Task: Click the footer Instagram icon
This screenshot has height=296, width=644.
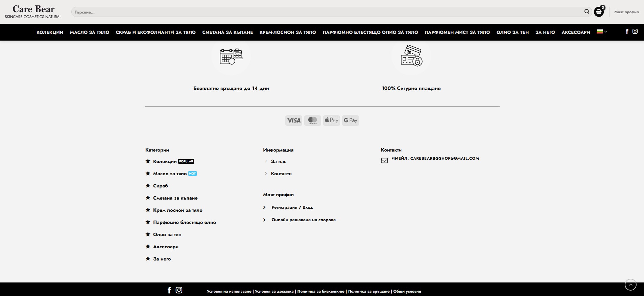Action: point(179,290)
